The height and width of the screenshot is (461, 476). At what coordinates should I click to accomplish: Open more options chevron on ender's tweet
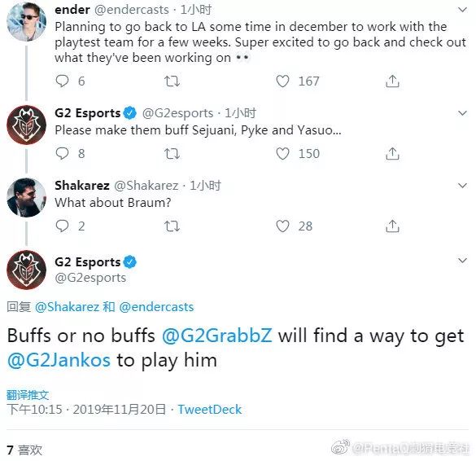click(462, 10)
